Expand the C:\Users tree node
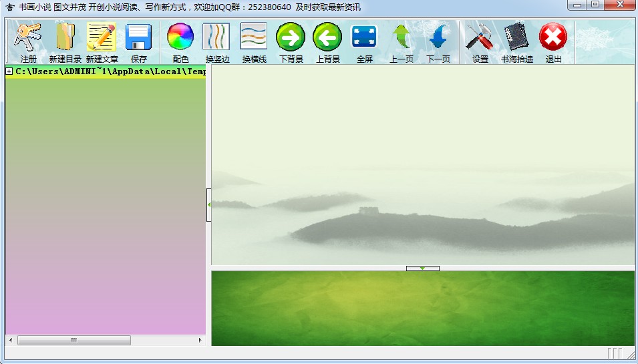 click(x=9, y=71)
